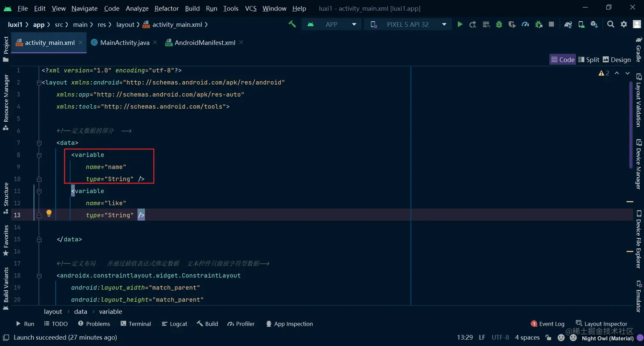Run the app with green play button
This screenshot has width=644, height=346.
[x=460, y=24]
